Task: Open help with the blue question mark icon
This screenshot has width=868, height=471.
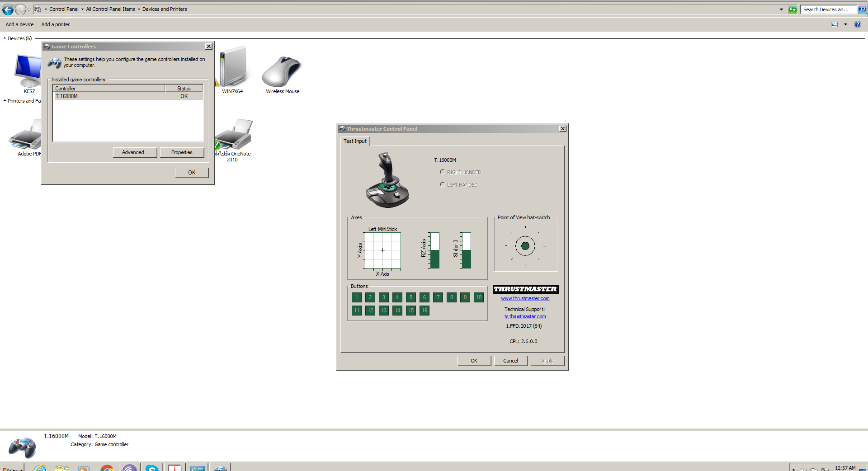Action: tap(857, 24)
